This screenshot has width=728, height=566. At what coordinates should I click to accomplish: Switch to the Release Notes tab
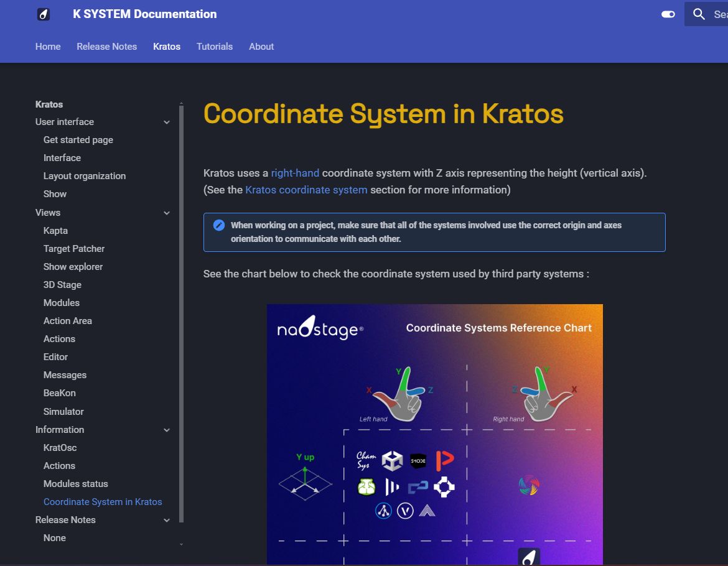(x=106, y=47)
